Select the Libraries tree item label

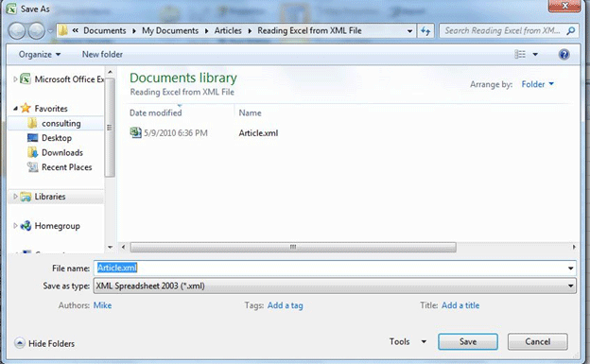(x=50, y=197)
